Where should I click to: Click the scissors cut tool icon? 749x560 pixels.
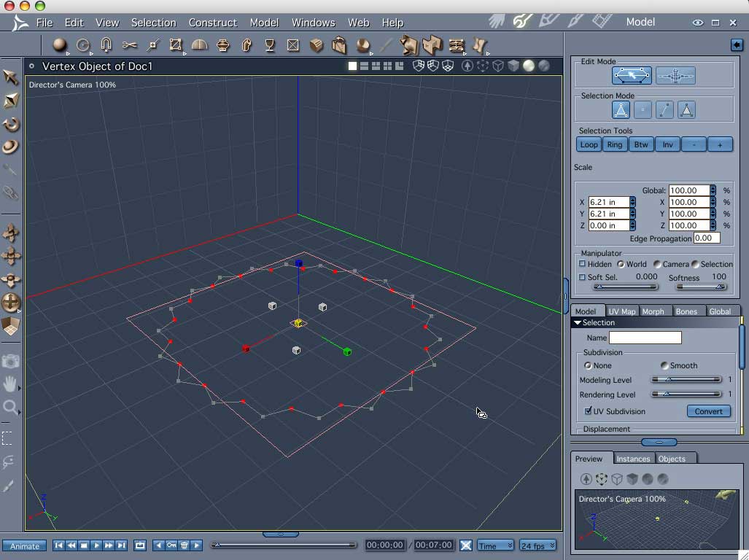129,45
